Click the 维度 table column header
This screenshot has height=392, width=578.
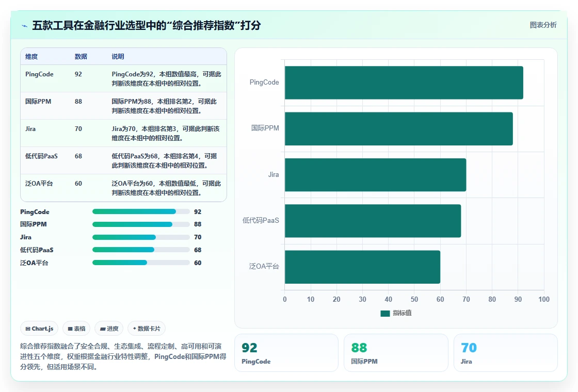click(x=31, y=56)
